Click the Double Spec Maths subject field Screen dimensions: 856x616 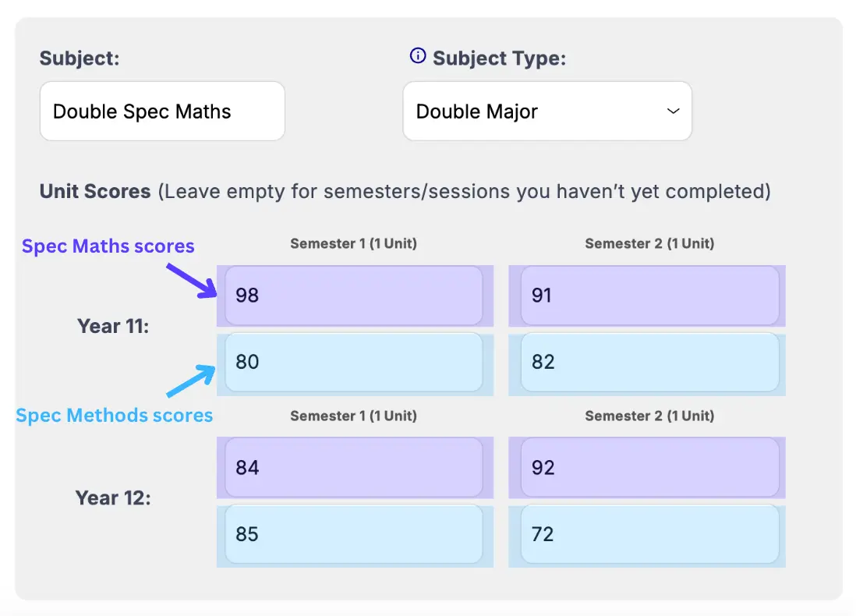[x=162, y=111]
